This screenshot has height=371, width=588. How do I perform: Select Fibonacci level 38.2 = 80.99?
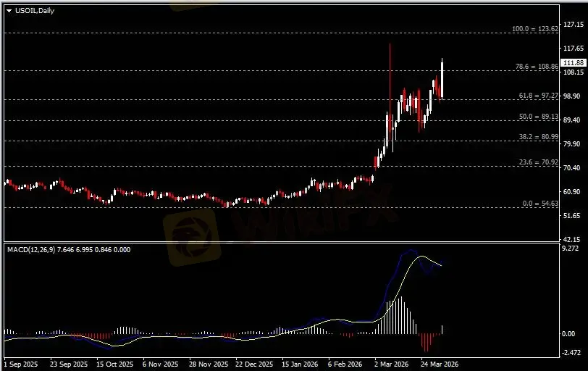pyautogui.click(x=539, y=137)
